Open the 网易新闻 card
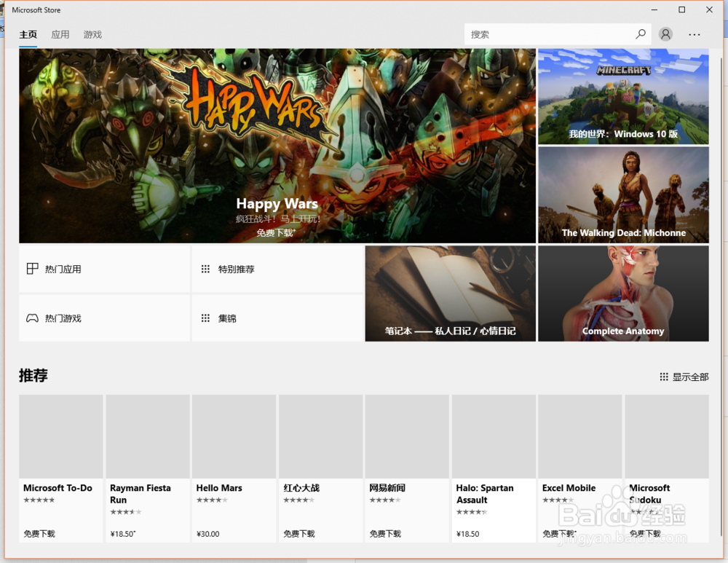The width and height of the screenshot is (728, 563). (x=407, y=469)
